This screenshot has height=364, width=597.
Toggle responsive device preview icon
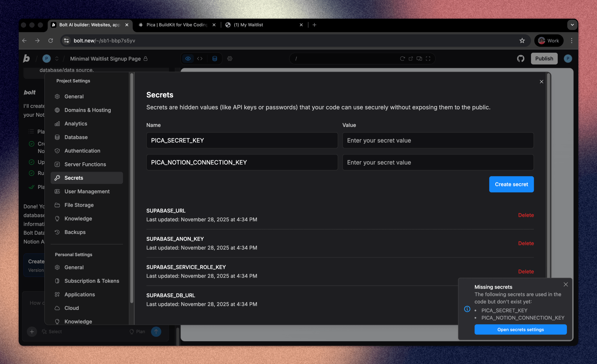click(x=419, y=59)
